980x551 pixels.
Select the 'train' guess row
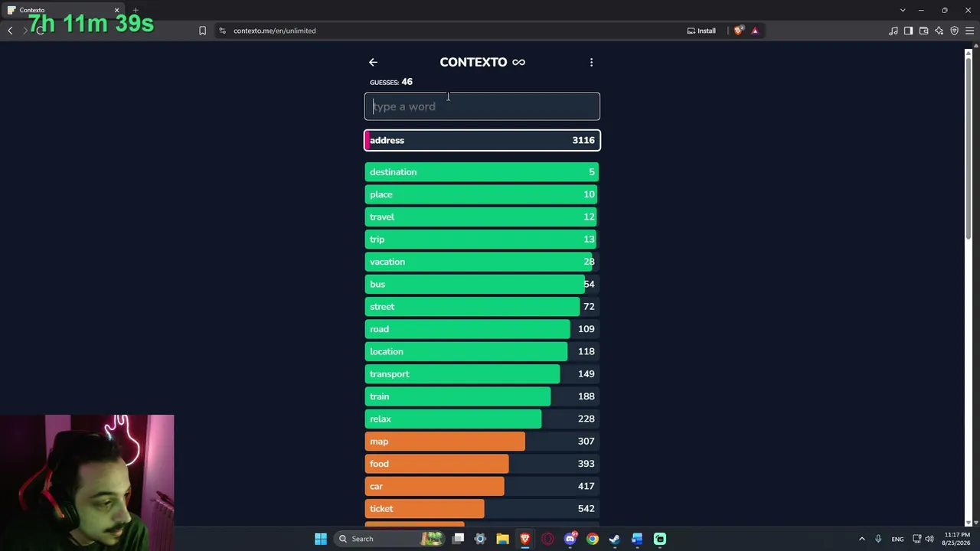pyautogui.click(x=482, y=396)
